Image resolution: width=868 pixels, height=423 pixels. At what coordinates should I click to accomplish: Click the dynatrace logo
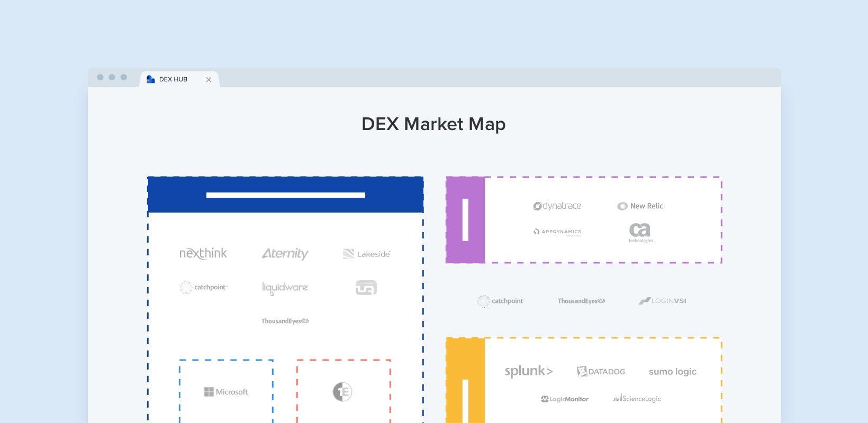click(557, 206)
